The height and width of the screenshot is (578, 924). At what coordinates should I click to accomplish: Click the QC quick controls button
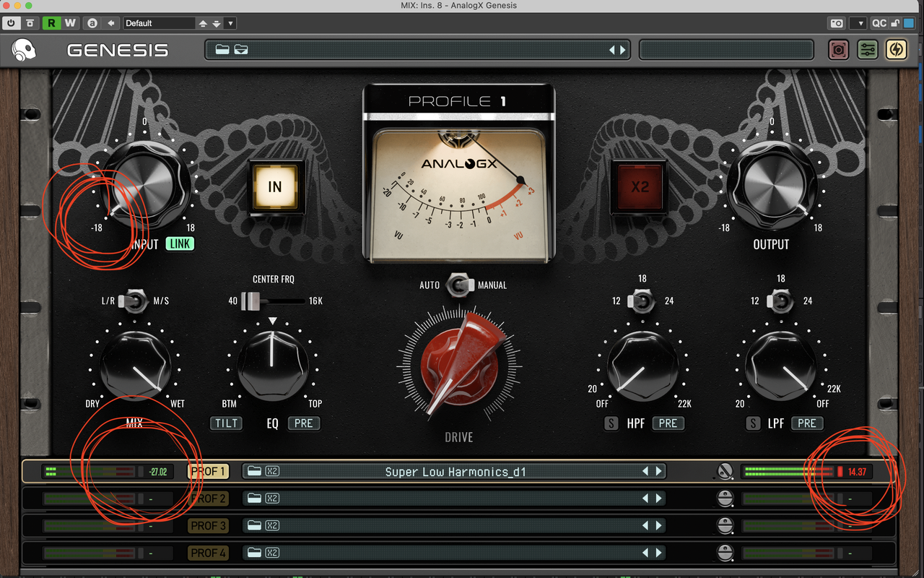click(879, 23)
